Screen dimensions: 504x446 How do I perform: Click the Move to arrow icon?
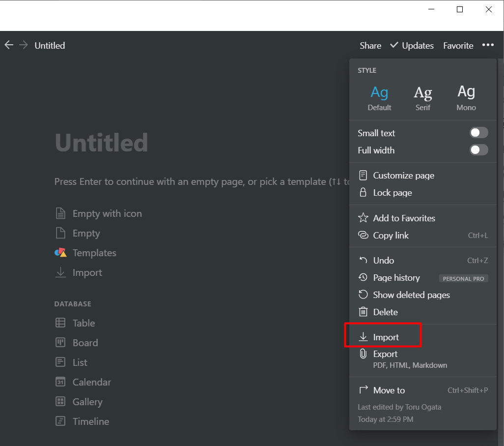(363, 389)
